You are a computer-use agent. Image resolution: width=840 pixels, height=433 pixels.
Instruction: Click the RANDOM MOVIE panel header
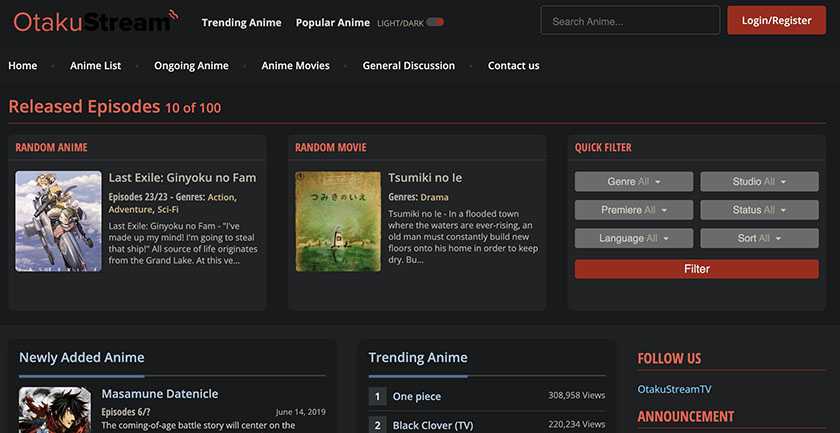[331, 147]
